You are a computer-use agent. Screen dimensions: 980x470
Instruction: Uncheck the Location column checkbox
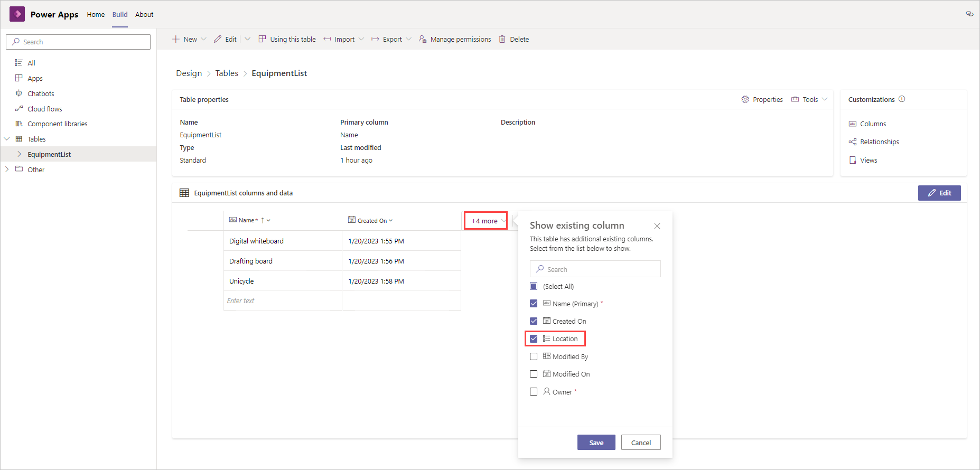tap(534, 339)
